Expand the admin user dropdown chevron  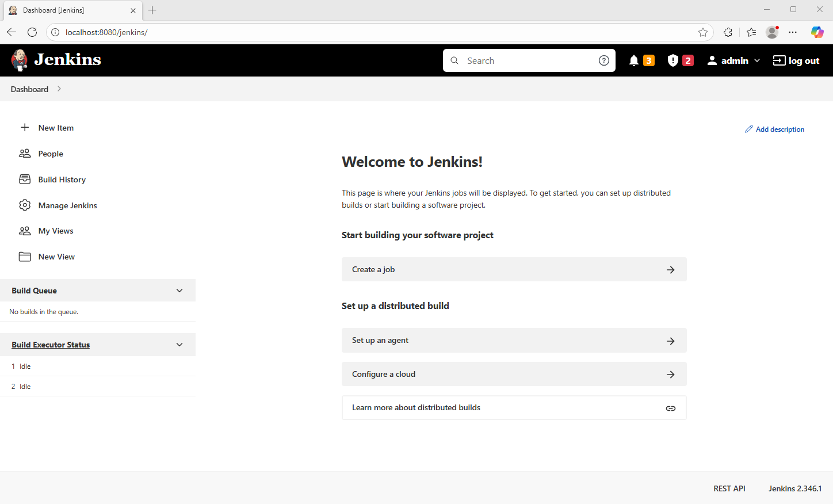757,60
